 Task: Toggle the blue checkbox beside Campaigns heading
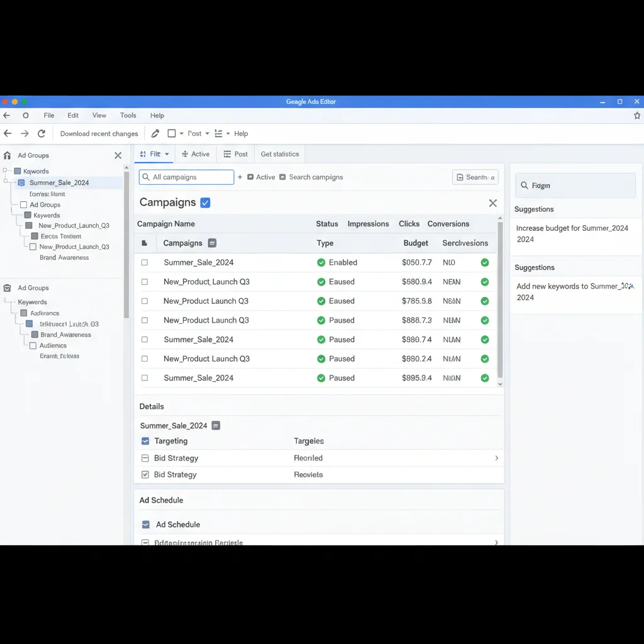click(x=206, y=203)
